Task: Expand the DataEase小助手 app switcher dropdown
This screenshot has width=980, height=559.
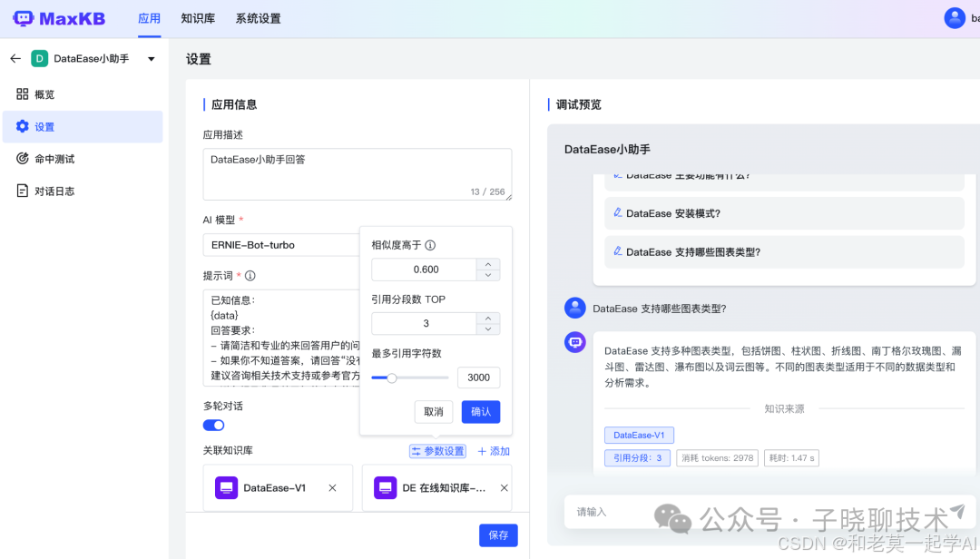Action: pos(152,59)
